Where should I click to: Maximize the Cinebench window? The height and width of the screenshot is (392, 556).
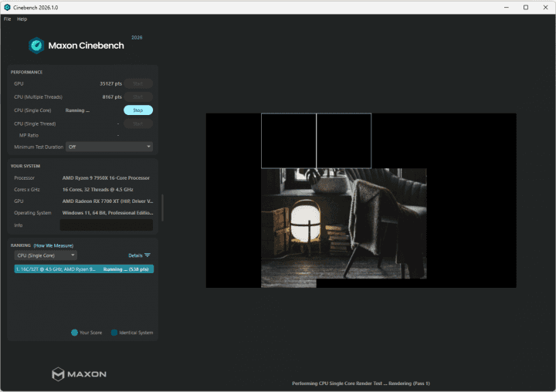[x=526, y=7]
